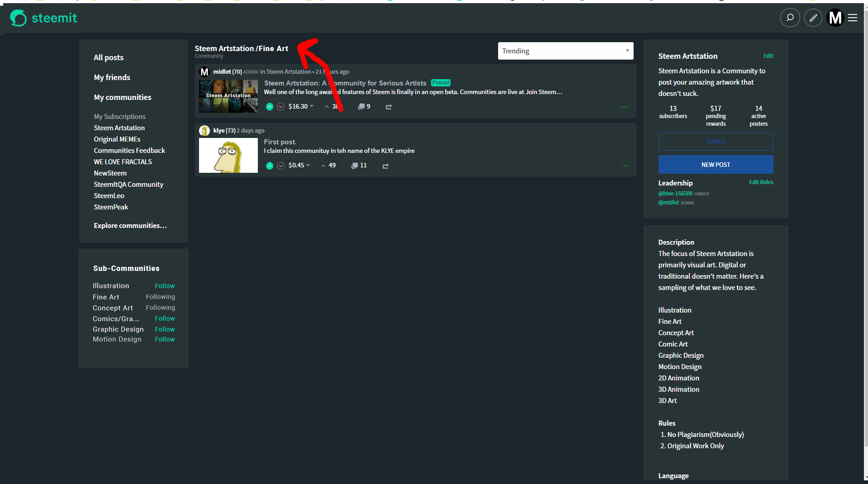868x484 pixels.
Task: Upvote the midlet Steem Artstation post
Action: (270, 107)
